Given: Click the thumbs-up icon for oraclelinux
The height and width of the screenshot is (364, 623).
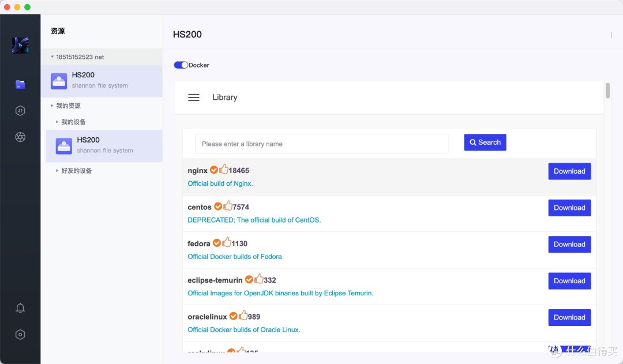Looking at the screenshot, I should coord(243,316).
